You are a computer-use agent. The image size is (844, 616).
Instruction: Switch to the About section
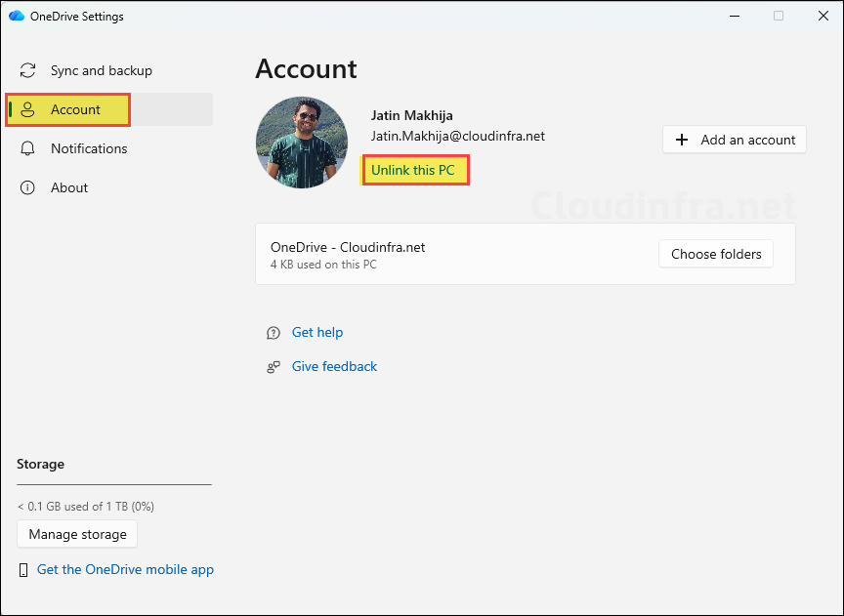point(68,187)
